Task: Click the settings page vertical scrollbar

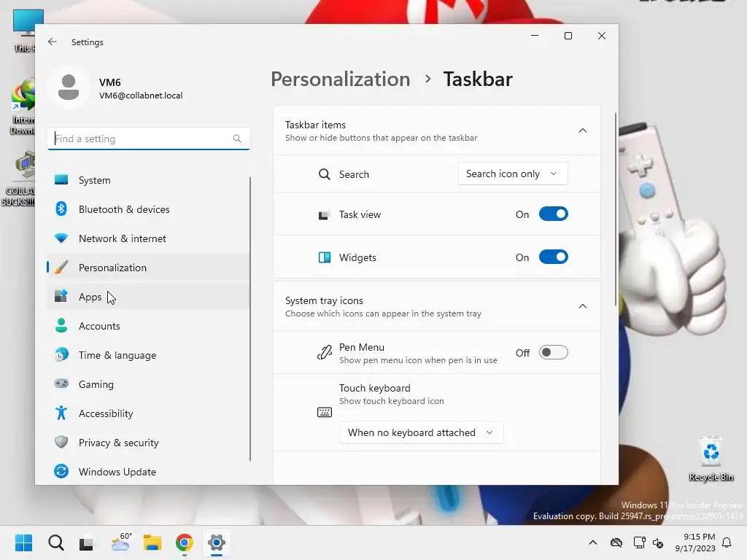Action: (x=616, y=209)
